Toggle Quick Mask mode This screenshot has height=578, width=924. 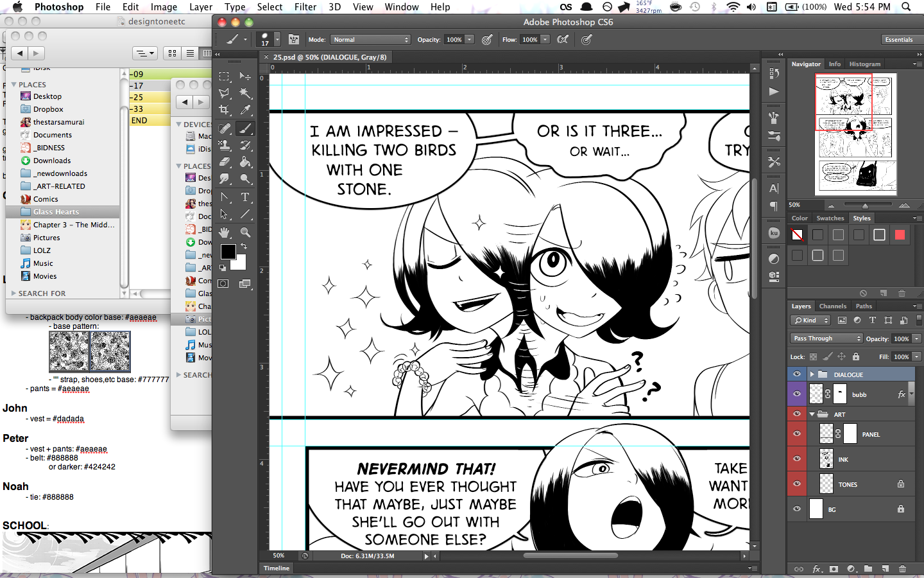pyautogui.click(x=223, y=283)
